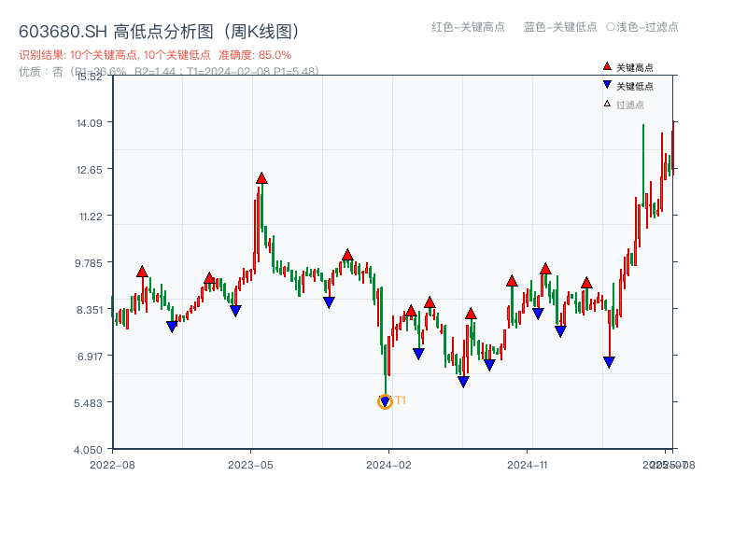Click the 红色-关键高点 header label
747x560 pixels.
(468, 27)
